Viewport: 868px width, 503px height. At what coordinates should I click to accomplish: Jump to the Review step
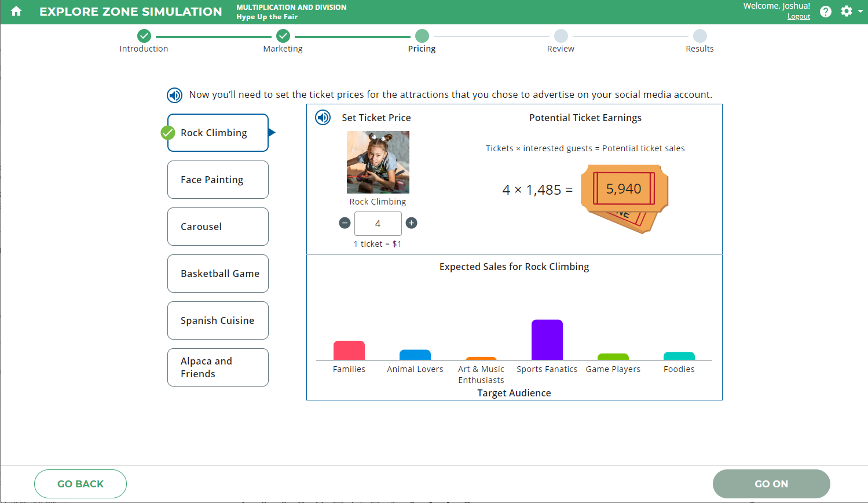560,36
